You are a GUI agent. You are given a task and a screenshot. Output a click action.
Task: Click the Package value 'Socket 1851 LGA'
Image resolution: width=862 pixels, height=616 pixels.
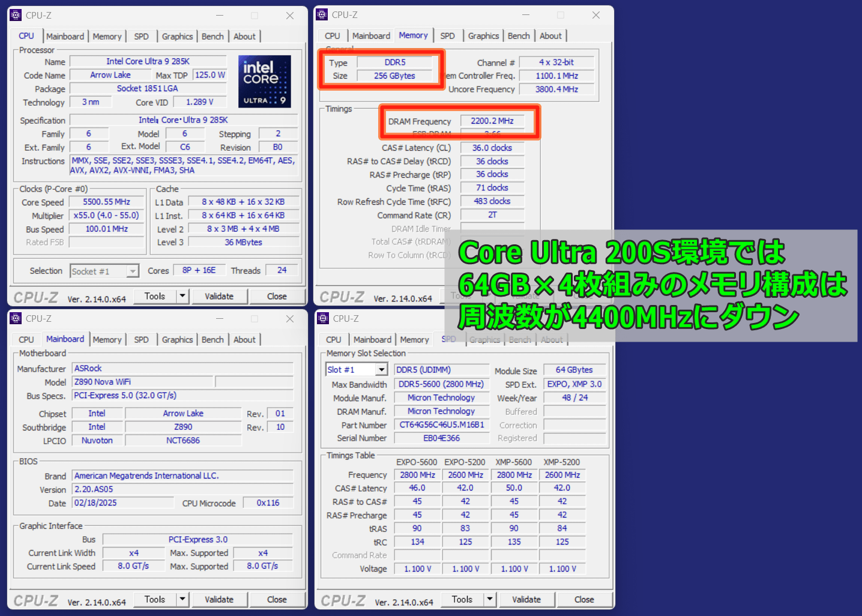[x=148, y=88]
